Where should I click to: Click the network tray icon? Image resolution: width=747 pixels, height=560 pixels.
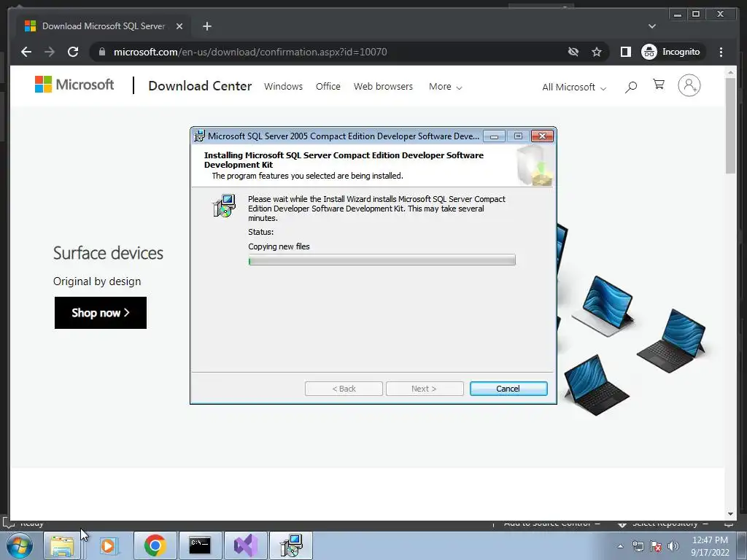[638, 546]
